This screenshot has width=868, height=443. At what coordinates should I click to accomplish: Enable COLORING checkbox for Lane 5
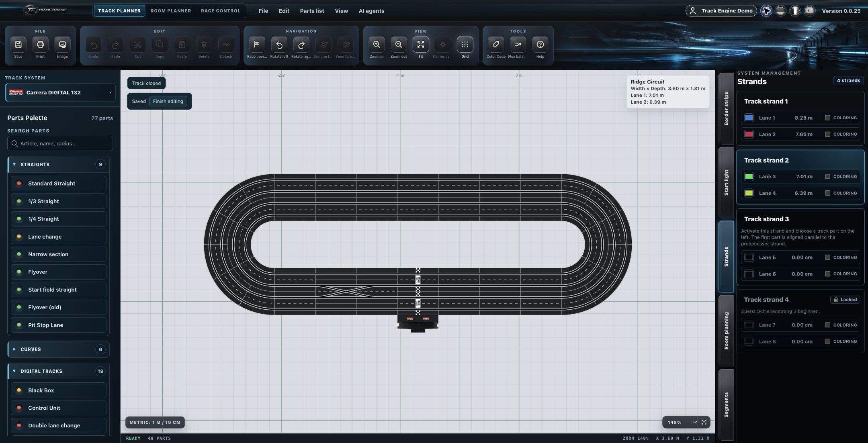(x=827, y=257)
